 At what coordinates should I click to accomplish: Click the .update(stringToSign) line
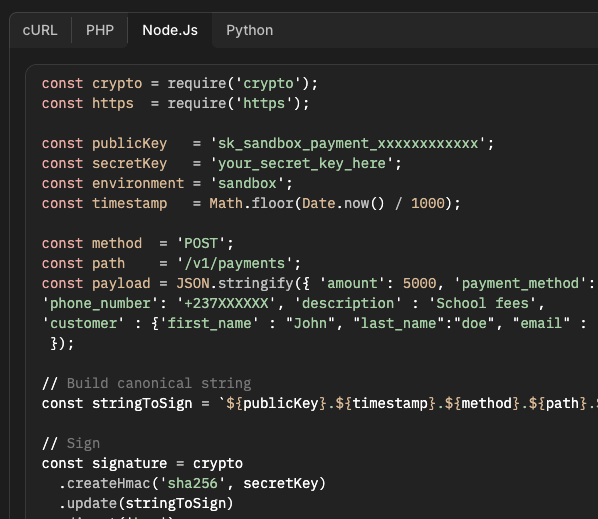click(146, 503)
